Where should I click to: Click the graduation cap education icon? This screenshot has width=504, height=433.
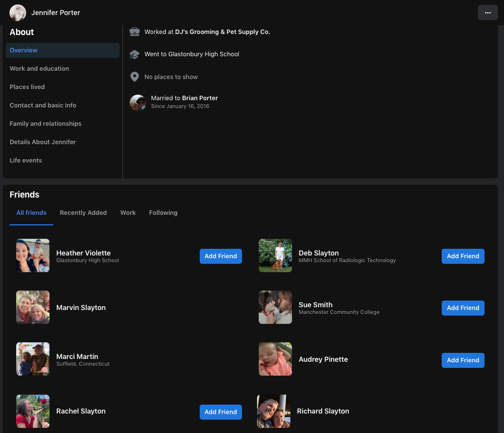(135, 55)
